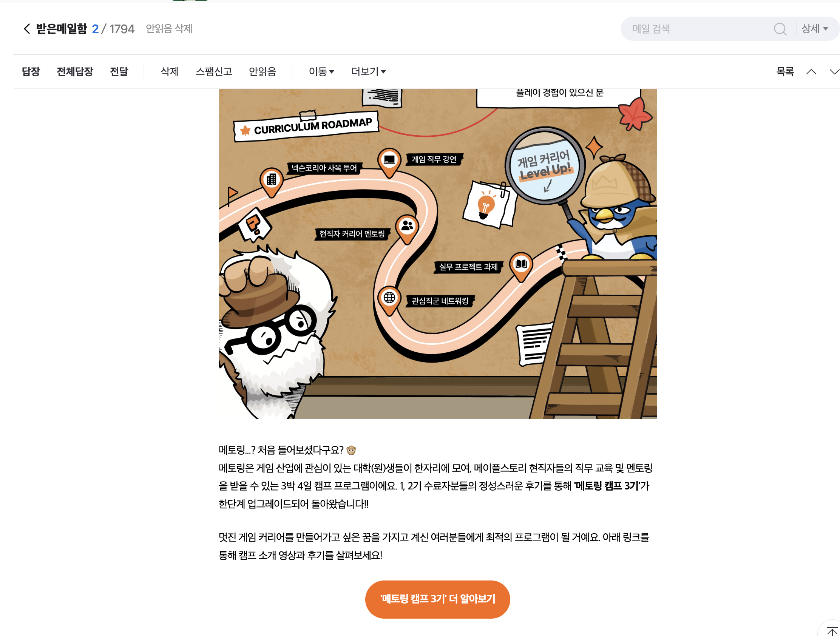Select 답장 to reply
Image resolution: width=840 pixels, height=636 pixels.
coord(31,72)
